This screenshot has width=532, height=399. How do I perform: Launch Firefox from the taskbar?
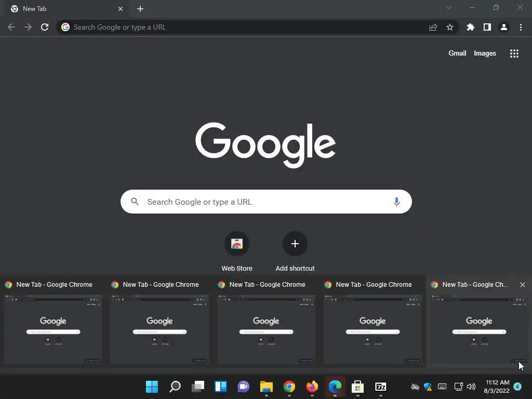pos(312,387)
